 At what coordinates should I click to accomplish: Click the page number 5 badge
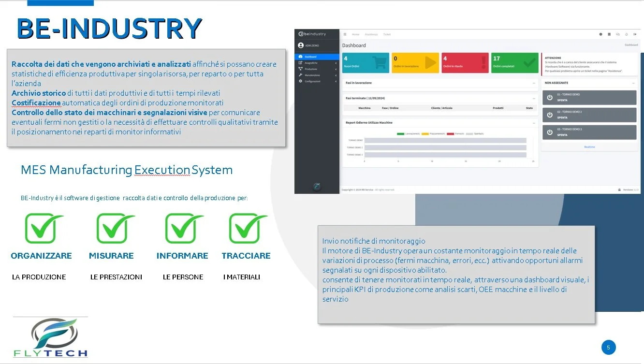point(608,347)
